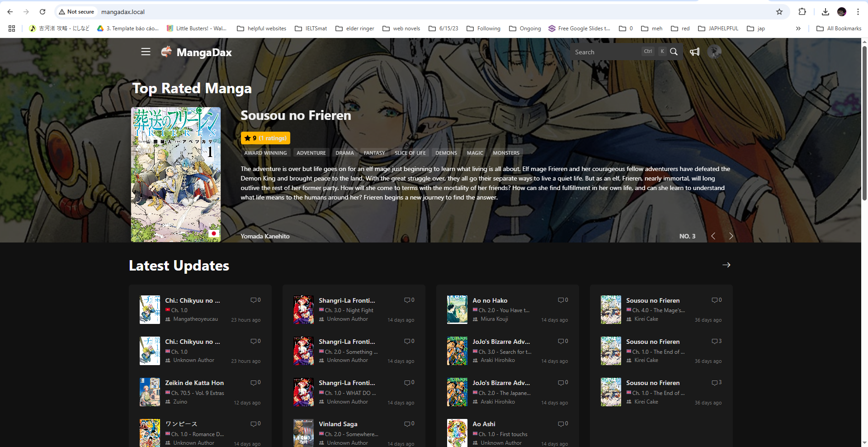Open the Zeikin de Katta Hon thumbnail
The image size is (868, 447).
point(150,392)
